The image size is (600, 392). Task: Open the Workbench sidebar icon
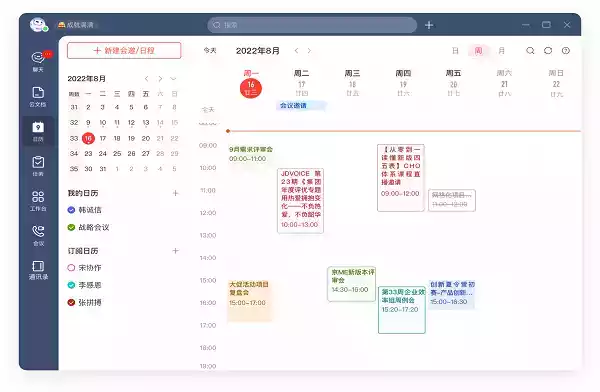click(38, 201)
